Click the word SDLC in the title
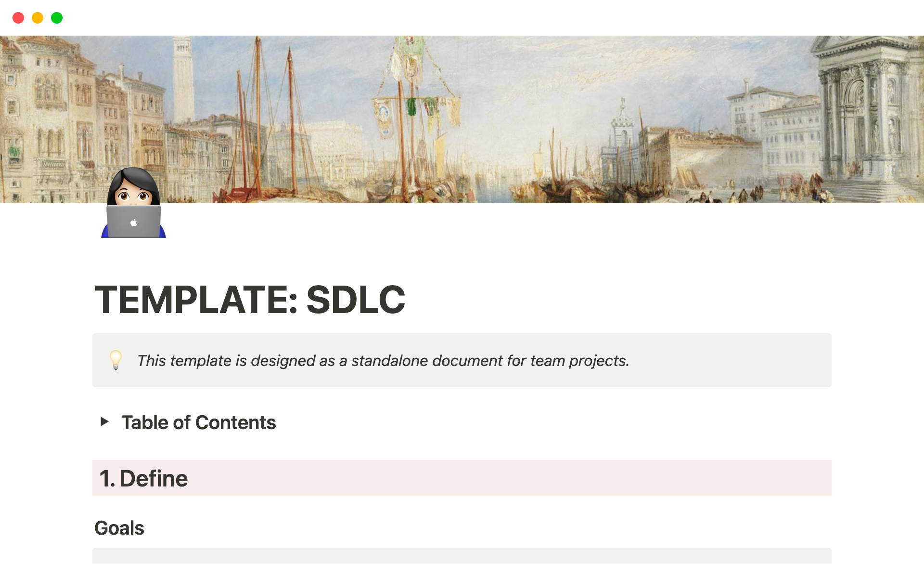 tap(356, 300)
